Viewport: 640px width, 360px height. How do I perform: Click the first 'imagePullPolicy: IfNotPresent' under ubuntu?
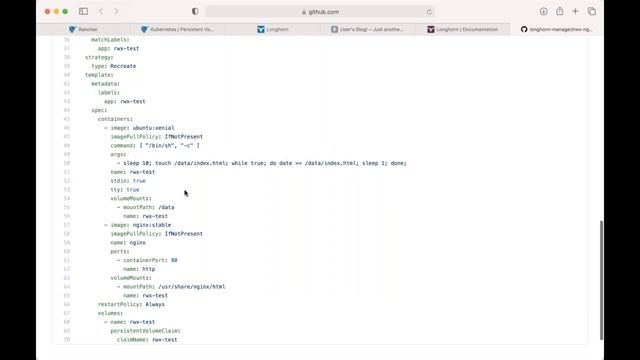click(156, 136)
